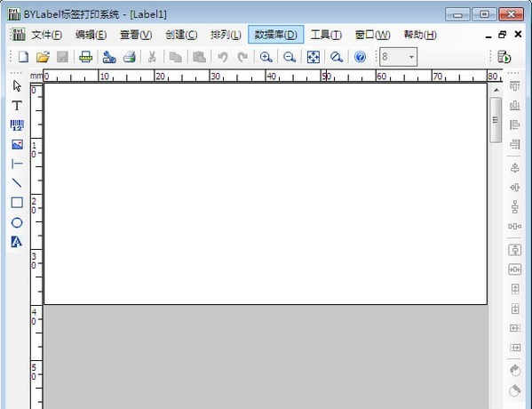Open the blue Help question icon

coord(360,57)
